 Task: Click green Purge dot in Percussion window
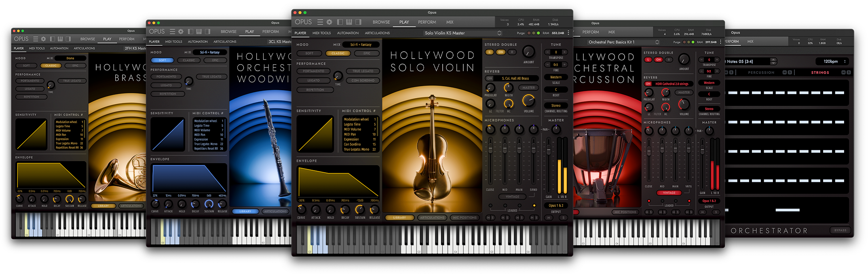693,42
